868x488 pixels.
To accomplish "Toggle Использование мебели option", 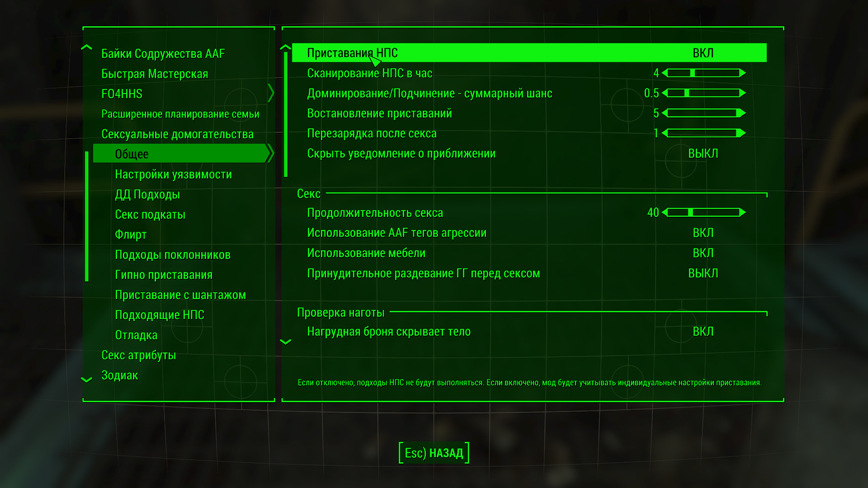I will pos(703,253).
